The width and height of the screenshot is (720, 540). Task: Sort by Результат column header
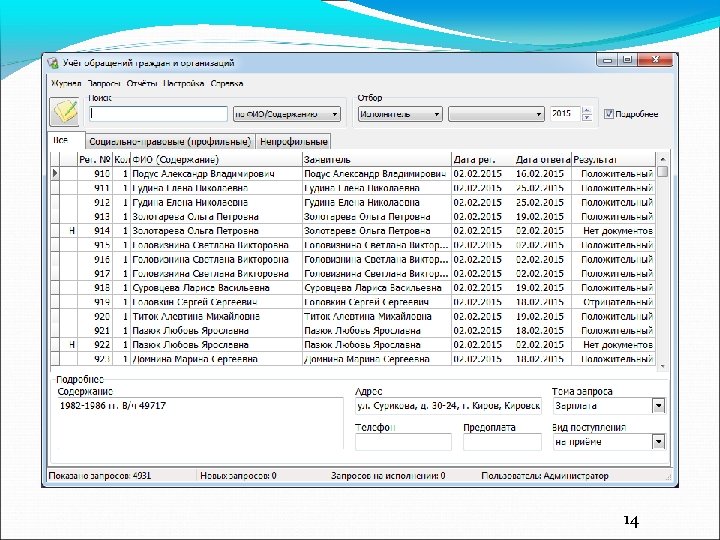pyautogui.click(x=613, y=159)
